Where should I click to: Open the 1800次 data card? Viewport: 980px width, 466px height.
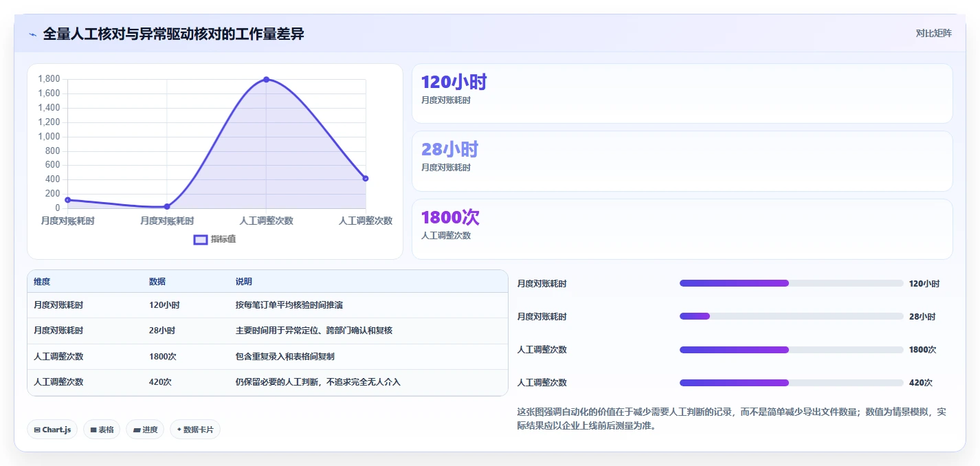click(x=682, y=229)
